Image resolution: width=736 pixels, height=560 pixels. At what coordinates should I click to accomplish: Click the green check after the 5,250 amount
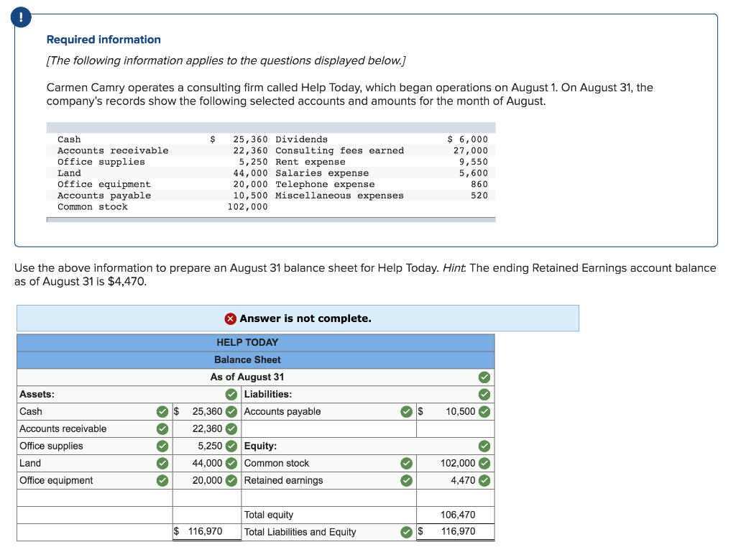tap(231, 446)
